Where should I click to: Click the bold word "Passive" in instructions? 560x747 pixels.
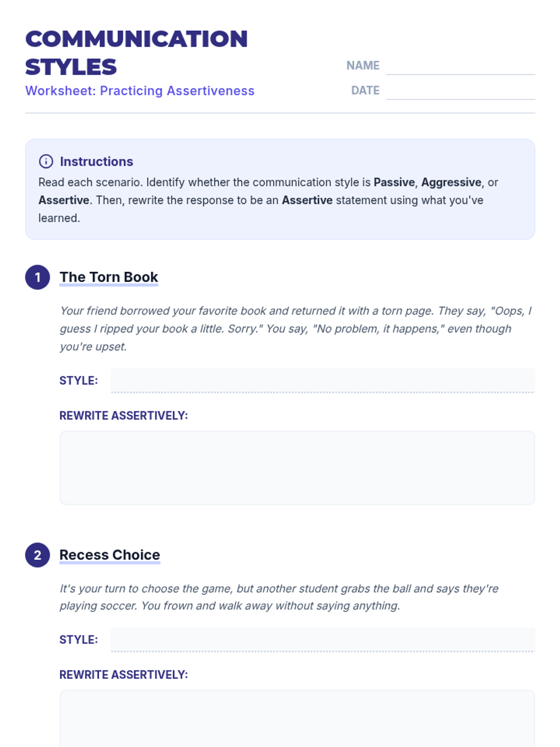394,183
